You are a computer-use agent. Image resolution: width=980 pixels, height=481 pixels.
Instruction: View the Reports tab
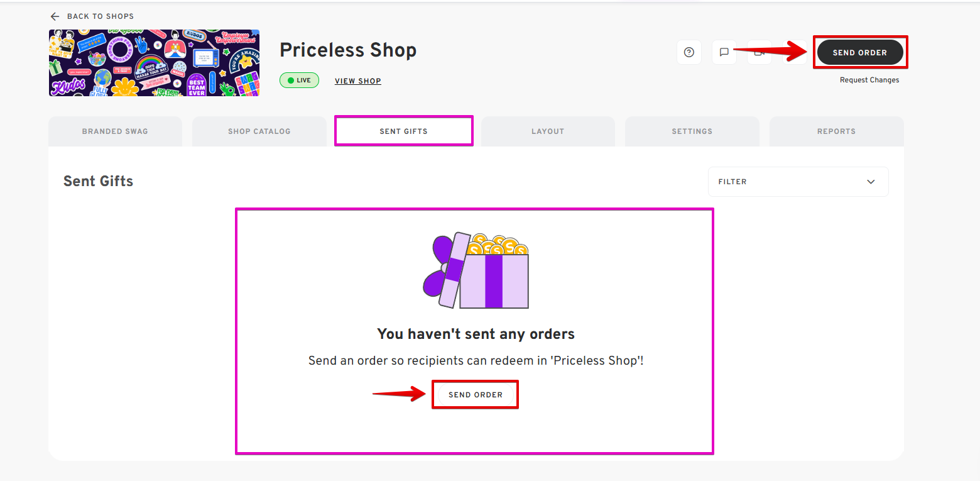[x=836, y=131]
